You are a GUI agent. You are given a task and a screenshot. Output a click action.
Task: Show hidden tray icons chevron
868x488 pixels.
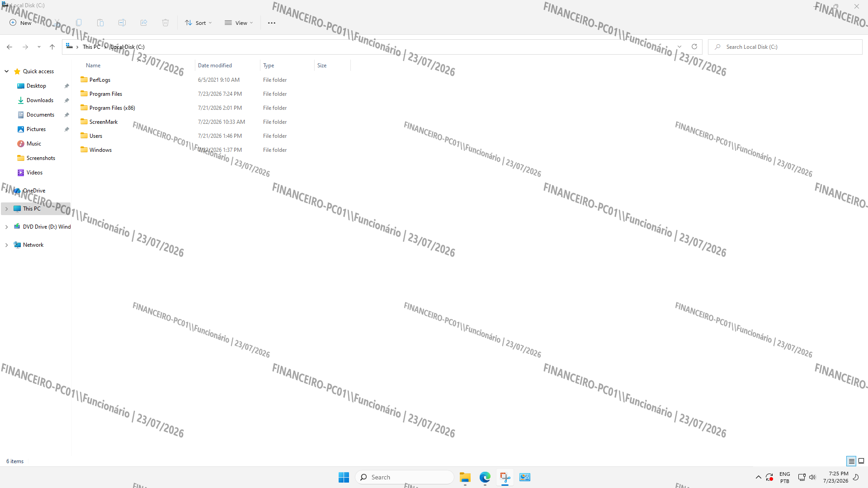point(758,477)
